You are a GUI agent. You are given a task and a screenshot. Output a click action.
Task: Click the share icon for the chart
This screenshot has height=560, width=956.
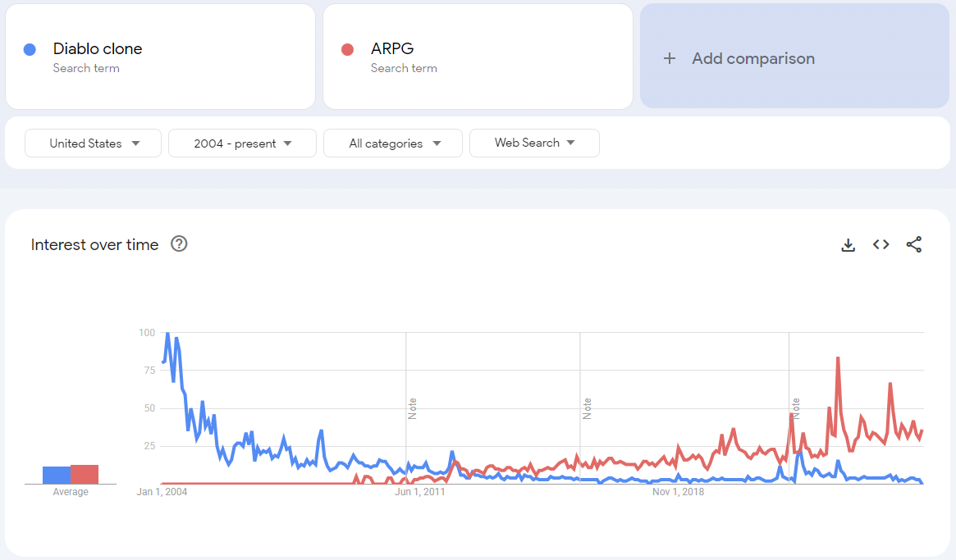[x=914, y=244]
